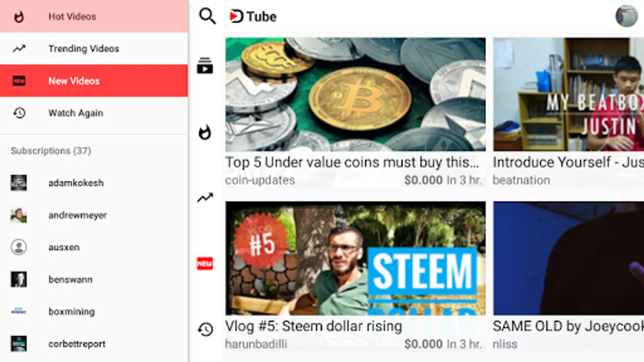Click the history clock icon in the narrow rail
The image size is (644, 362).
pos(205,329)
